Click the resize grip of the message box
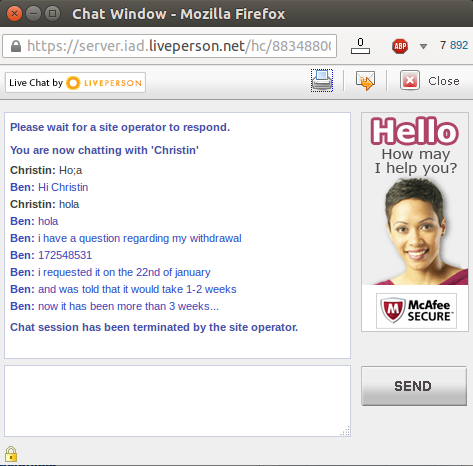The width and height of the screenshot is (473, 466). 345,431
